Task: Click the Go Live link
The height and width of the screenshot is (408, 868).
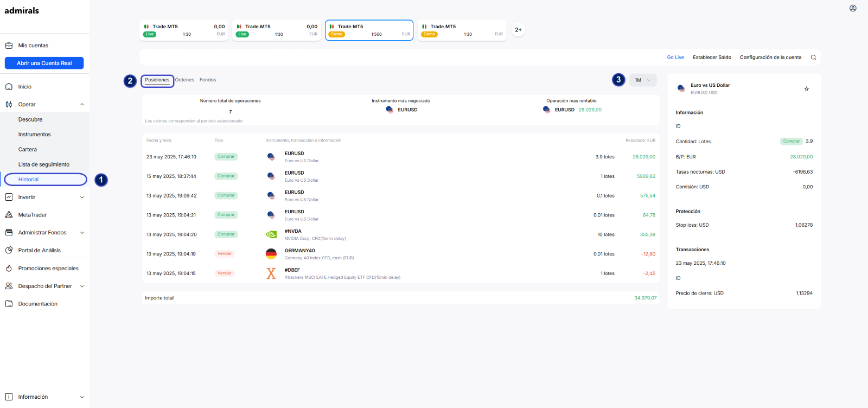Action: 675,58
